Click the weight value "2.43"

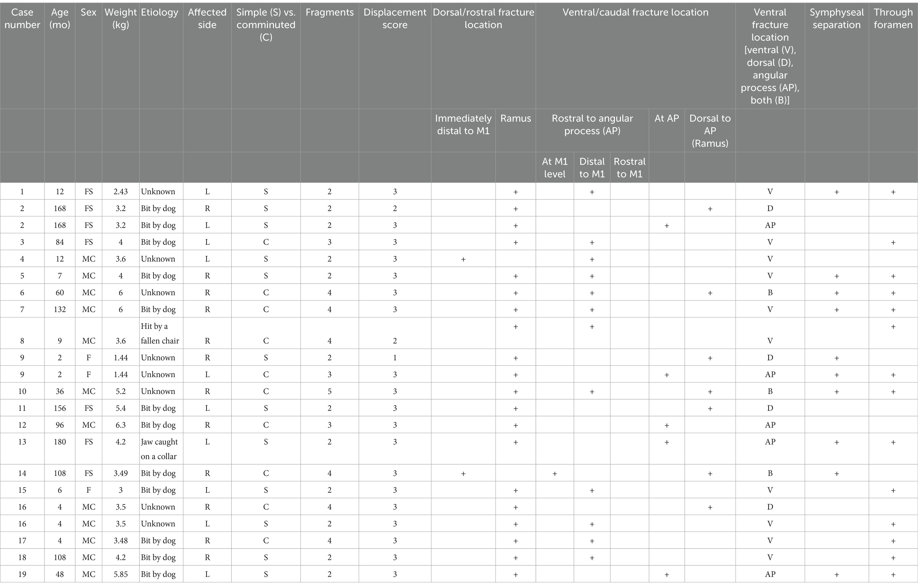(x=121, y=192)
